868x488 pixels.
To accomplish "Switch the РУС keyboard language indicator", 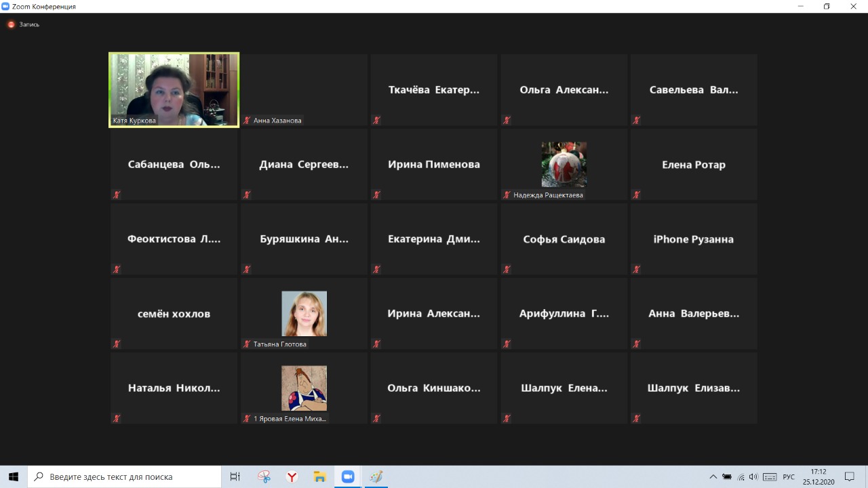I will coord(789,476).
